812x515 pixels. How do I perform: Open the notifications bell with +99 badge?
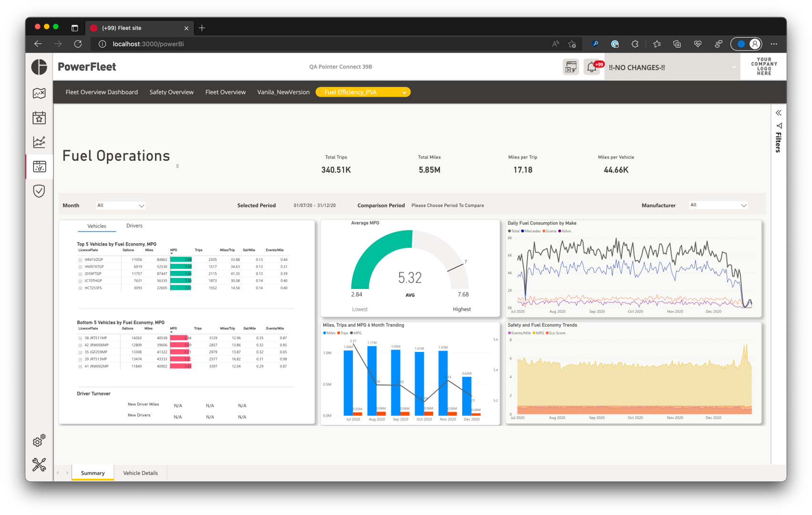tap(592, 67)
